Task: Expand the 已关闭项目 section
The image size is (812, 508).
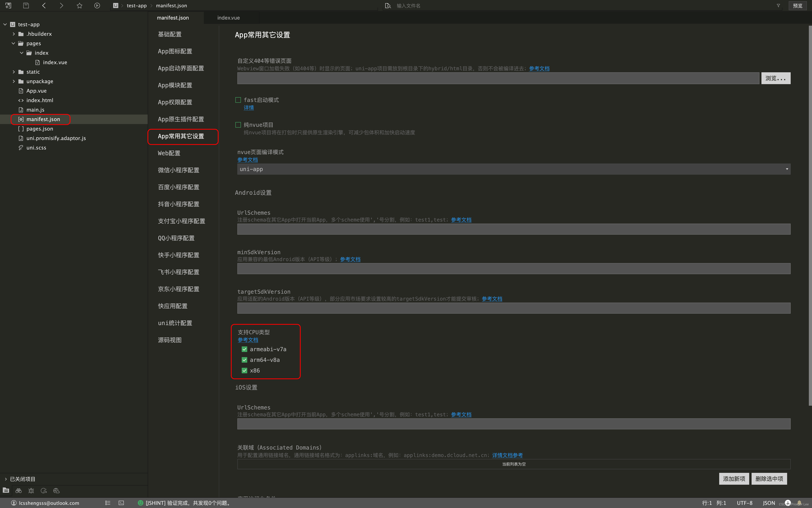Action: [x=6, y=479]
